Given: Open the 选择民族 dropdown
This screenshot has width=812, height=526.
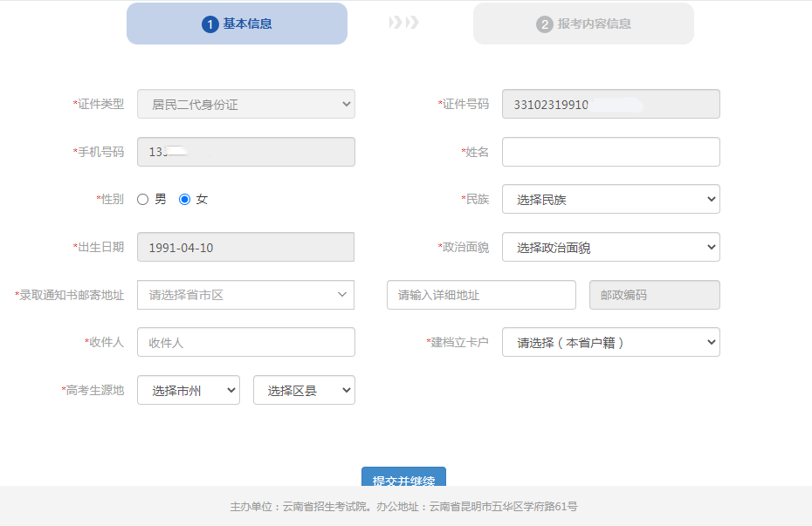Looking at the screenshot, I should pyautogui.click(x=610, y=200).
